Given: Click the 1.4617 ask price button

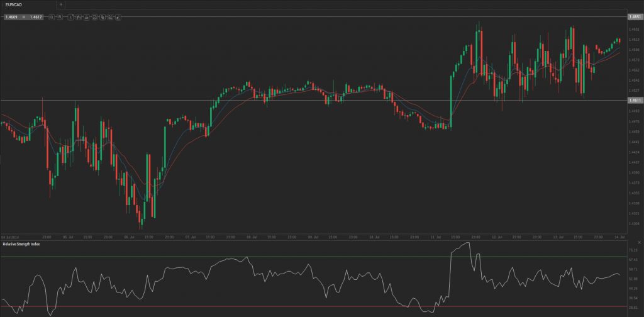Looking at the screenshot, I should (36, 17).
